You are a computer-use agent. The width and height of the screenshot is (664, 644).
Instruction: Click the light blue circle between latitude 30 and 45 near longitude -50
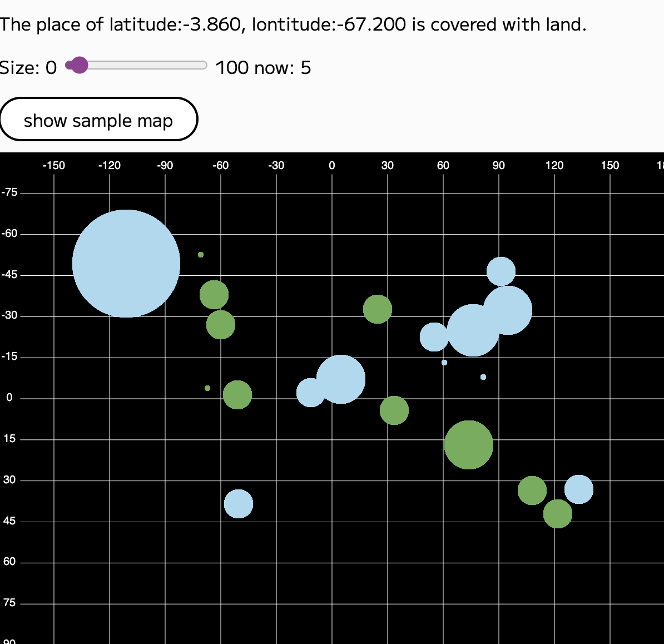(x=239, y=504)
